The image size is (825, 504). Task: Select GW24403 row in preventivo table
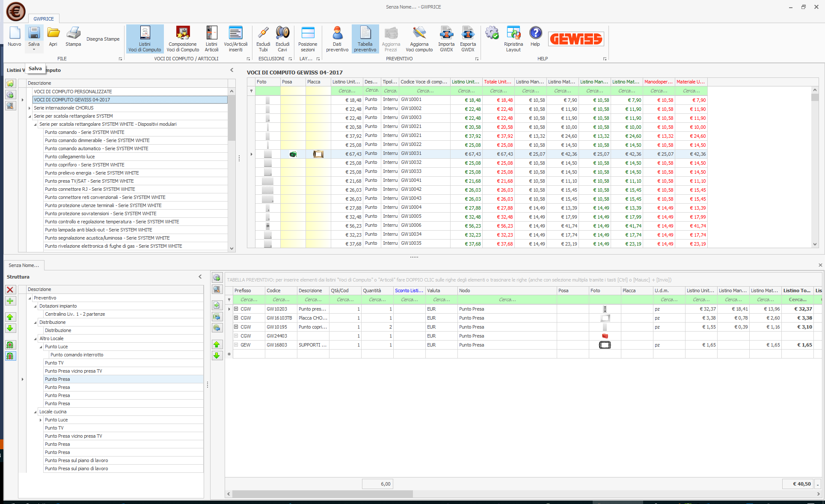pos(526,336)
